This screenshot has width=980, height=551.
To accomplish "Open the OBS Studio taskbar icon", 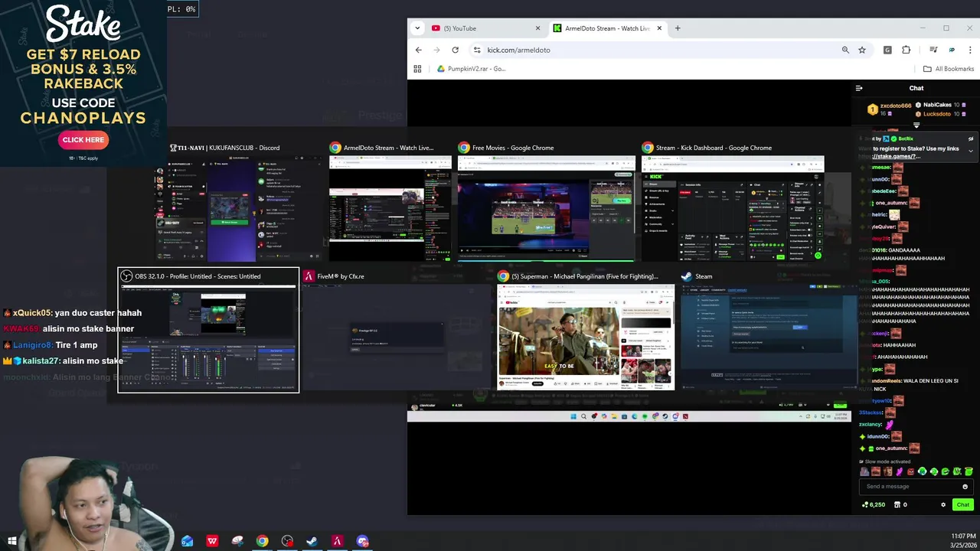I will pyautogui.click(x=287, y=541).
